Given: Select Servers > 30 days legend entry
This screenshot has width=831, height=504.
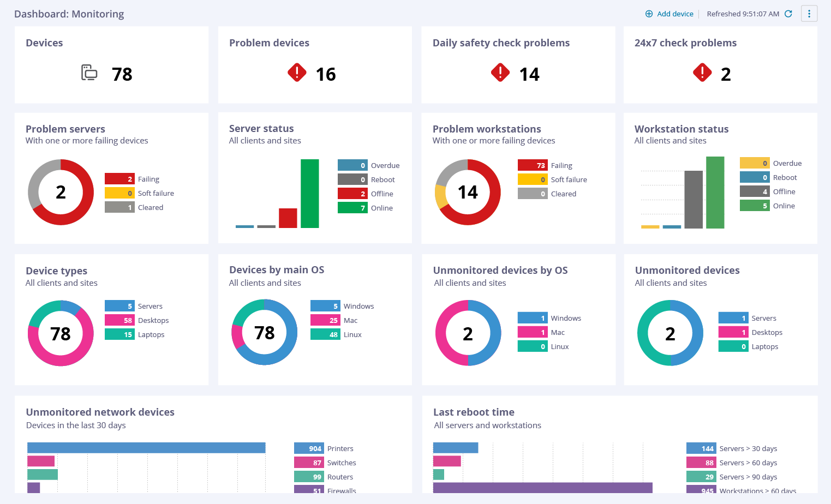Looking at the screenshot, I should coord(732,448).
